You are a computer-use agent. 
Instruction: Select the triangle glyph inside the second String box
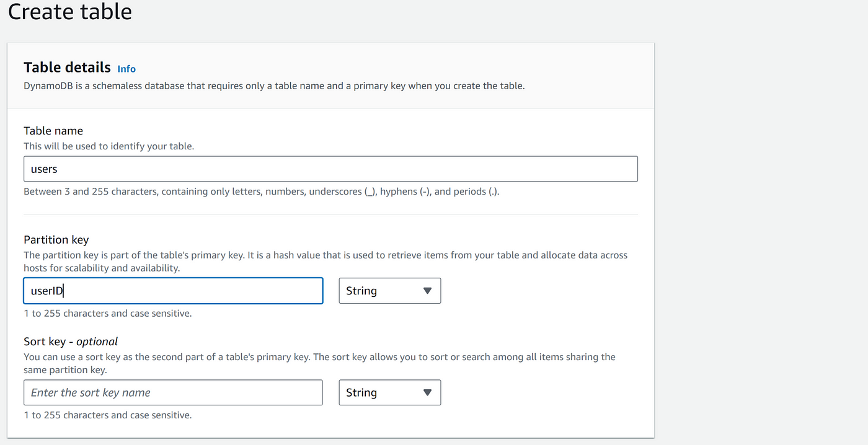427,392
